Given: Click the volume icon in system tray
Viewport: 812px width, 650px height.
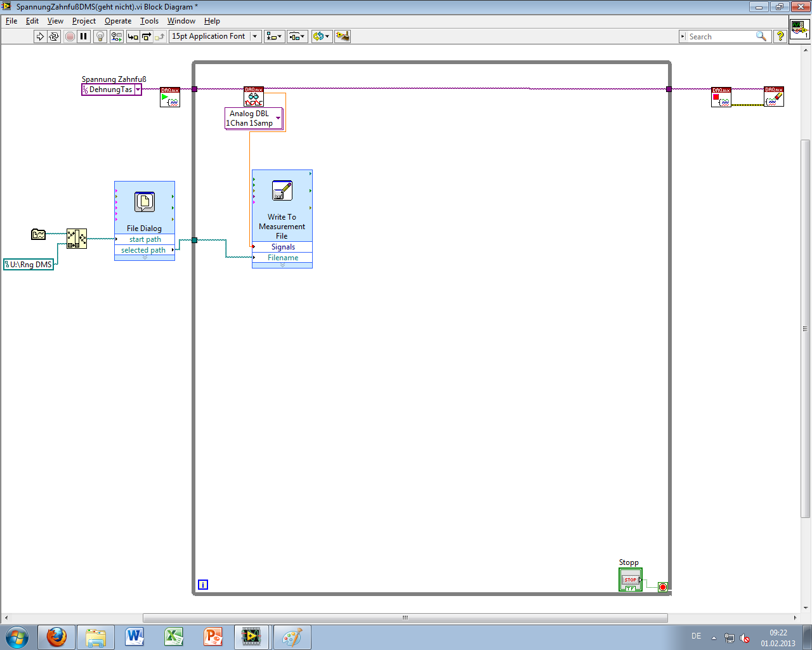Looking at the screenshot, I should (x=745, y=638).
